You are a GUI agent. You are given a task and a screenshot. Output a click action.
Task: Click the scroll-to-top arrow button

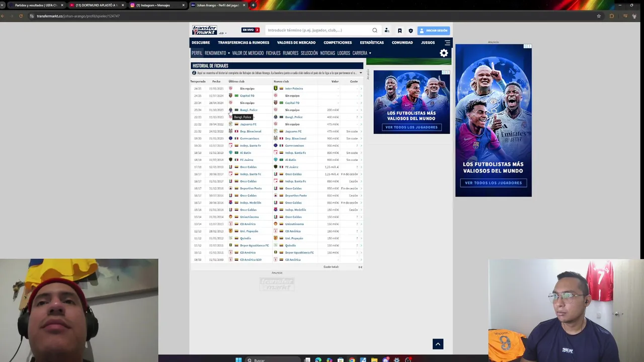pyautogui.click(x=438, y=344)
